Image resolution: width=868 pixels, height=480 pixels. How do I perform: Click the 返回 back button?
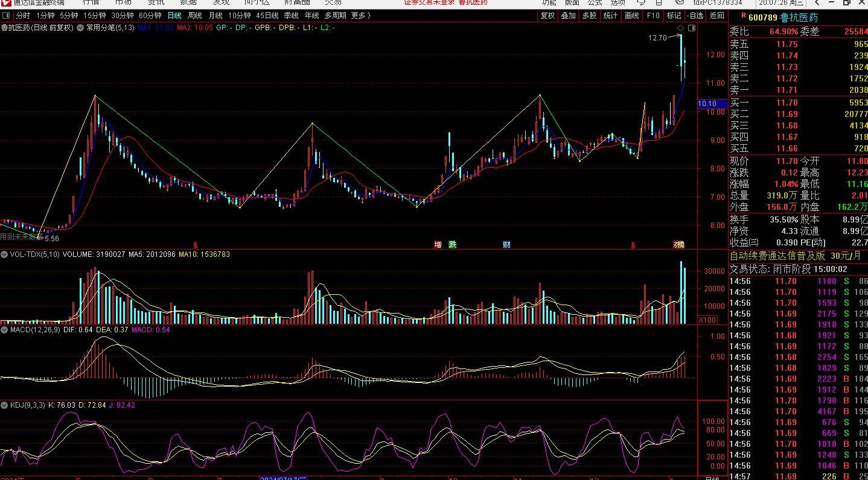coord(716,16)
